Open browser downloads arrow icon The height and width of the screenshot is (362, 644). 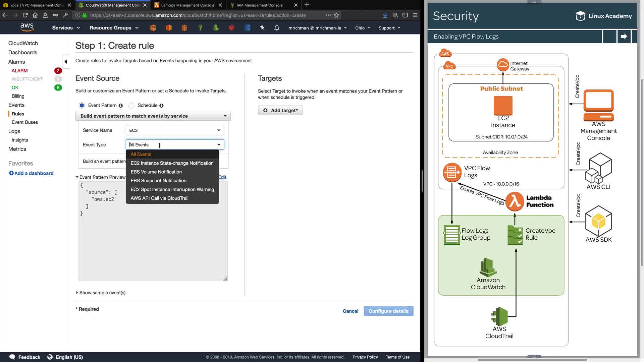coord(385,15)
